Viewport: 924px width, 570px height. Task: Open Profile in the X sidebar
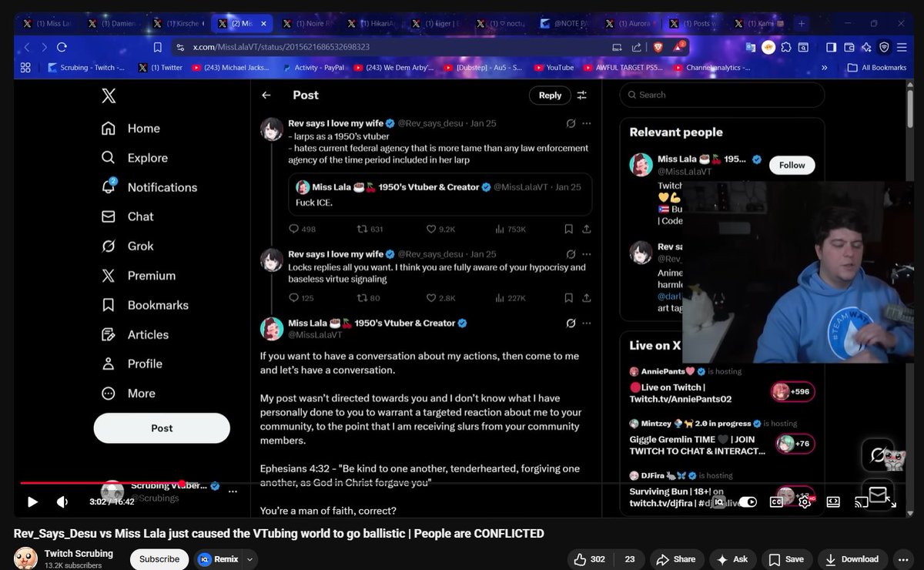point(132,364)
